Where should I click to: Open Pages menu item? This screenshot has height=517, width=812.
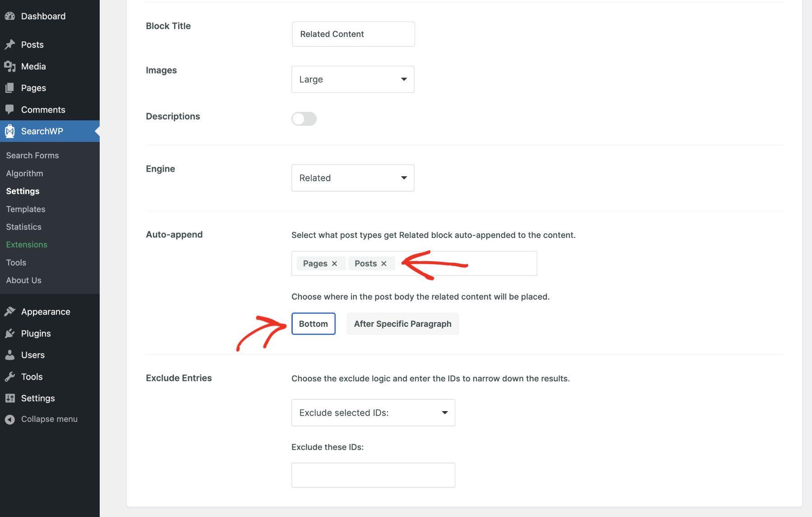[x=50, y=88]
